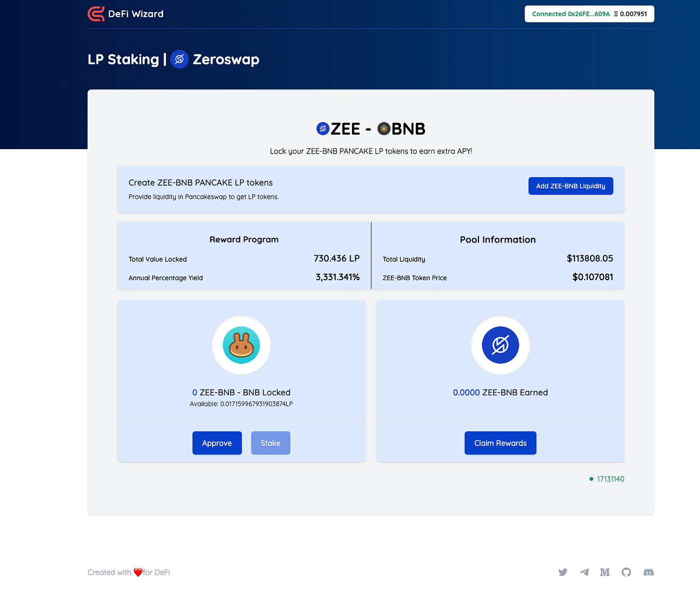
Task: Click the PancakeSwap bunny icon
Action: point(241,345)
